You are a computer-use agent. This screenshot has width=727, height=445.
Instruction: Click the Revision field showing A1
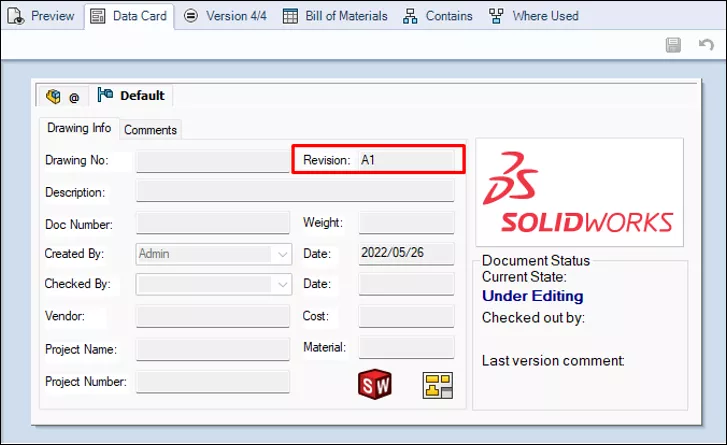click(x=406, y=160)
